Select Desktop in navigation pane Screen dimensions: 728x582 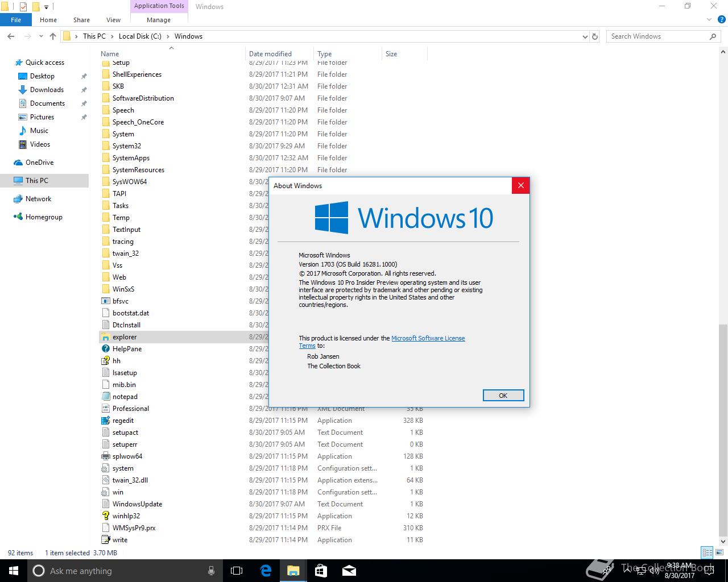point(42,76)
